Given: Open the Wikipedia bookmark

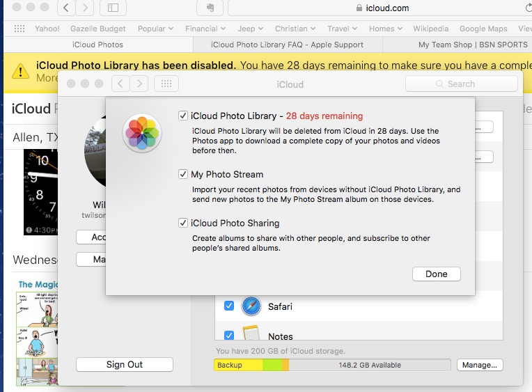Looking at the screenshot, I should pyautogui.click(x=430, y=29).
